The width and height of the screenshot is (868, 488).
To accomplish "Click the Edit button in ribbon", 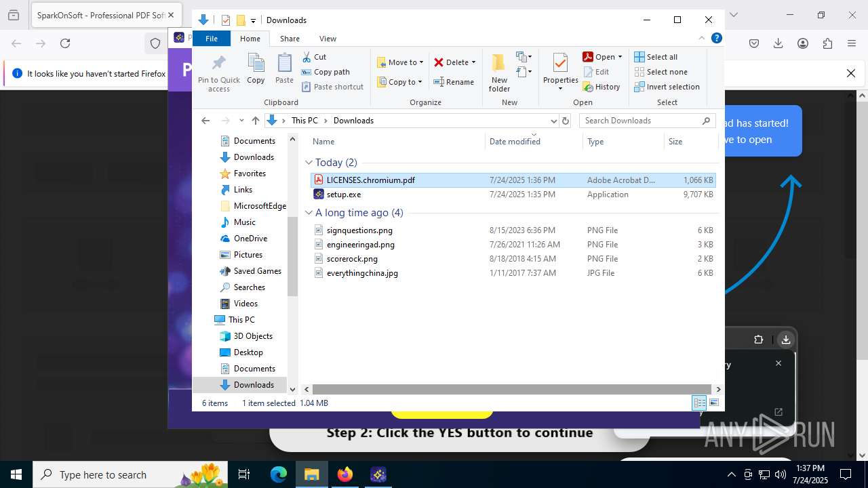I will click(x=596, y=72).
